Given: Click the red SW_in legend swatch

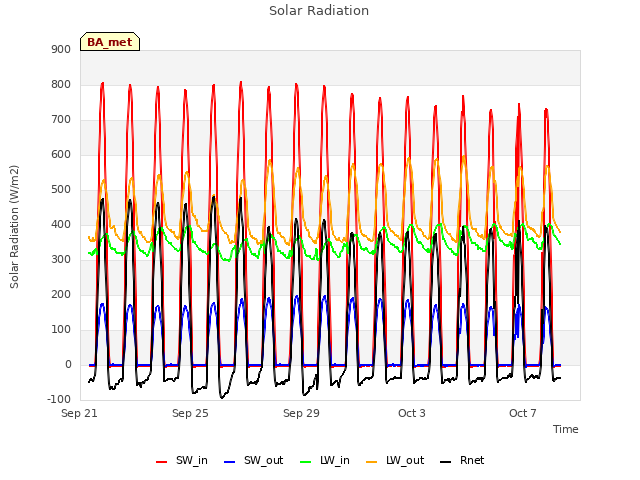Looking at the screenshot, I should [162, 462].
